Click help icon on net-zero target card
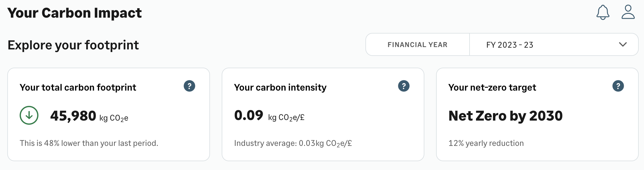644x170 pixels. (x=618, y=86)
